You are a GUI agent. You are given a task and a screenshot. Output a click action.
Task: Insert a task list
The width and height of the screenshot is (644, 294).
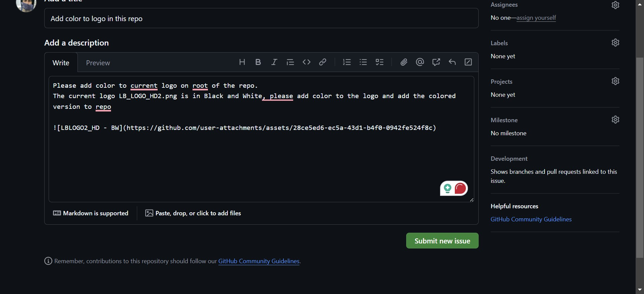pyautogui.click(x=379, y=62)
